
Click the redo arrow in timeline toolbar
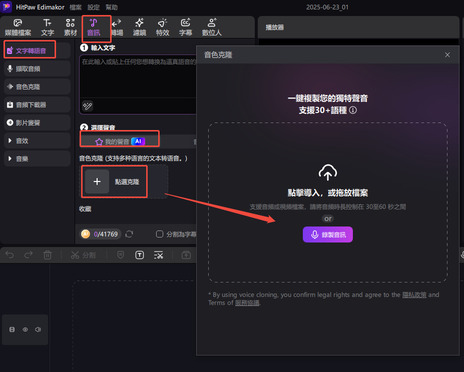(28, 255)
